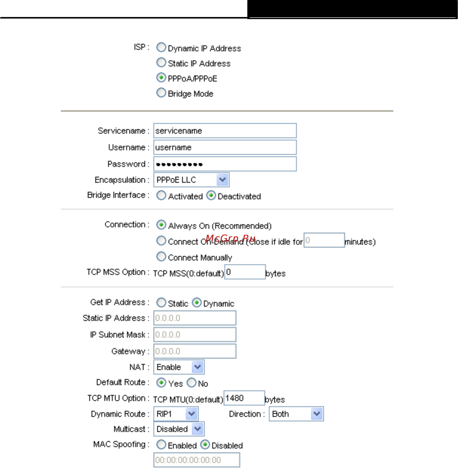Open the Direction Both dropdown
458x476 pixels.
296,414
